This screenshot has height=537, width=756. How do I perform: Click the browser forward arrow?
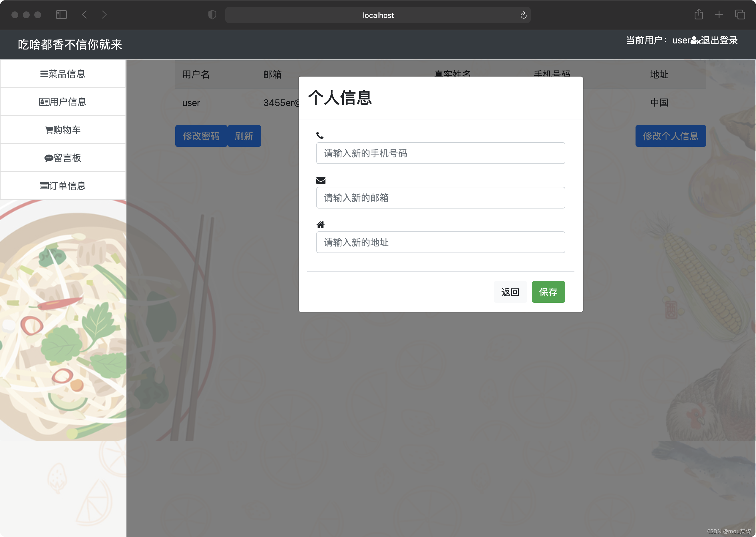coord(104,15)
